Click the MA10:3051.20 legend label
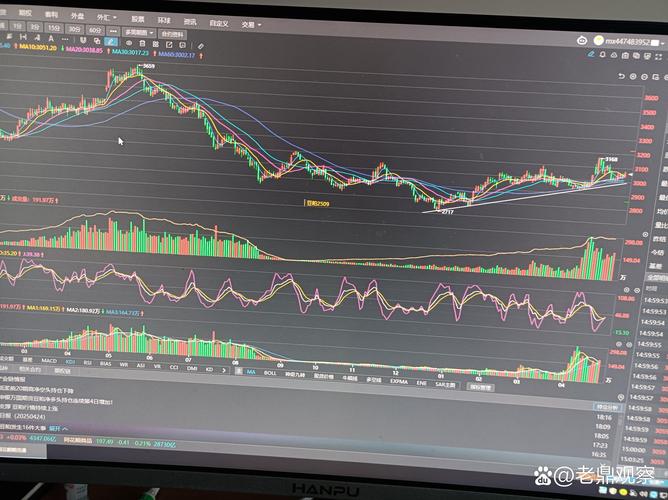Image resolution: width=668 pixels, height=500 pixels. (38, 47)
